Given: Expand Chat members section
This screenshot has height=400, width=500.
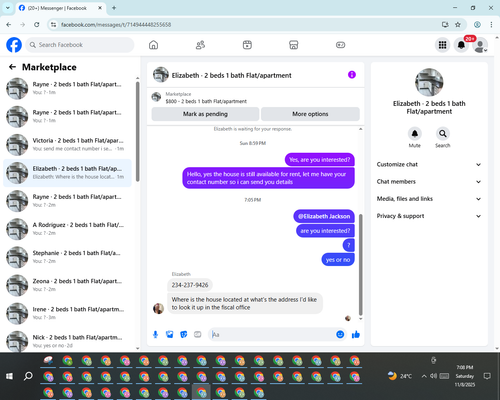Looking at the screenshot, I should pos(429,182).
